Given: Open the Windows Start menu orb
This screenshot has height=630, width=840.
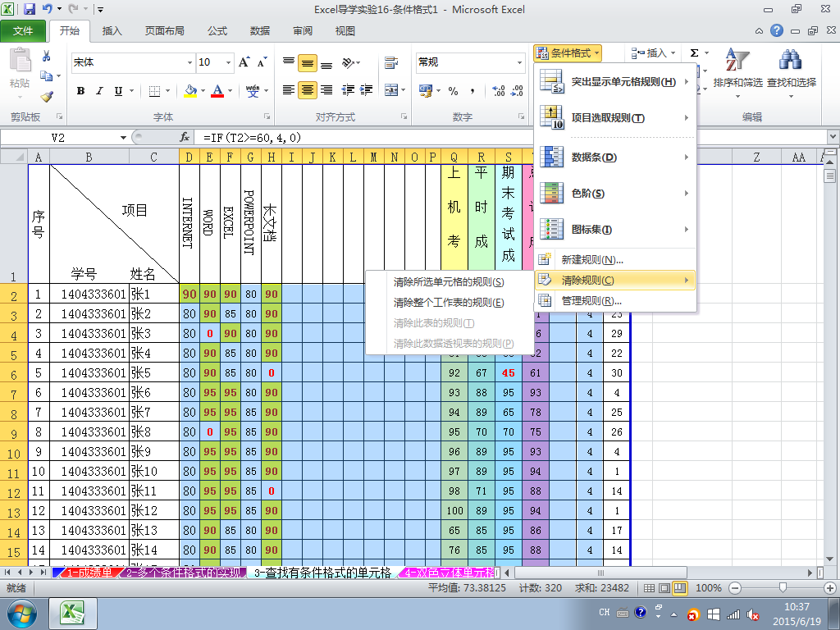Looking at the screenshot, I should tap(21, 614).
